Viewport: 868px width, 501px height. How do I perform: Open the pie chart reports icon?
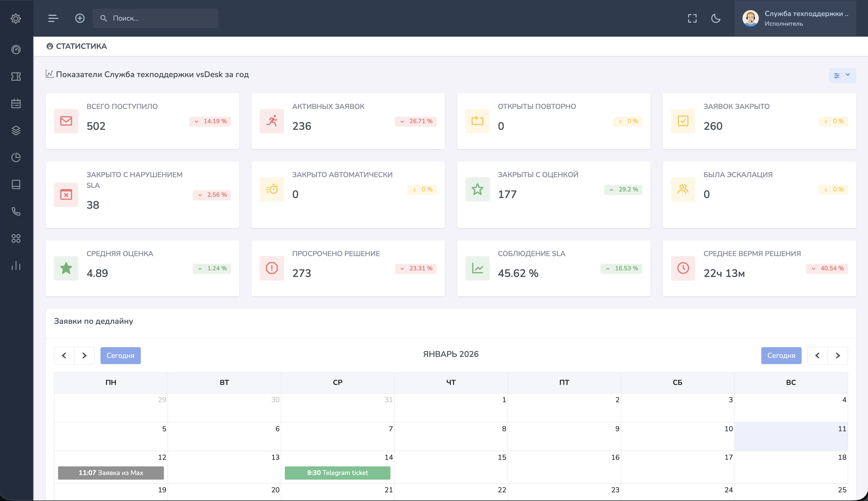click(16, 157)
